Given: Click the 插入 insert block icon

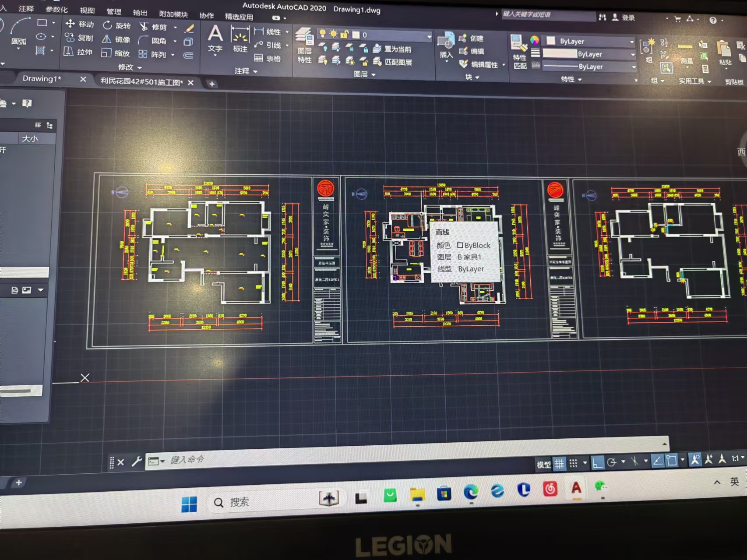Looking at the screenshot, I should [x=446, y=45].
